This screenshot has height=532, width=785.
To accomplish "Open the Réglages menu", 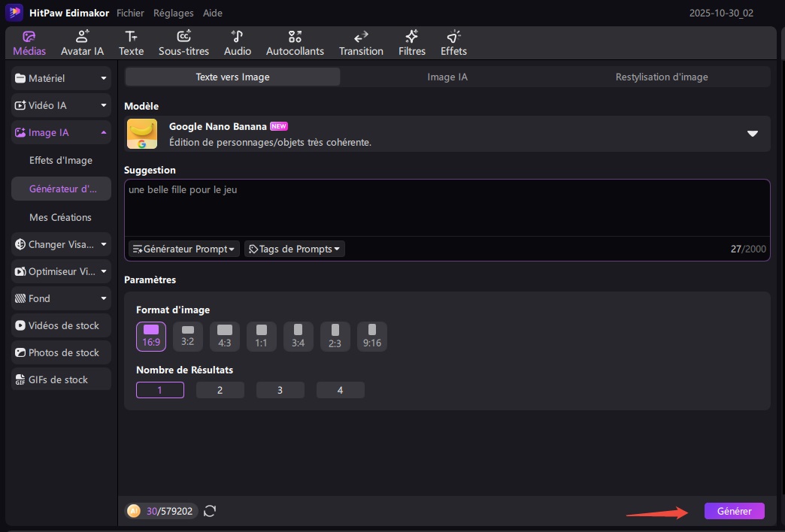I will click(173, 13).
